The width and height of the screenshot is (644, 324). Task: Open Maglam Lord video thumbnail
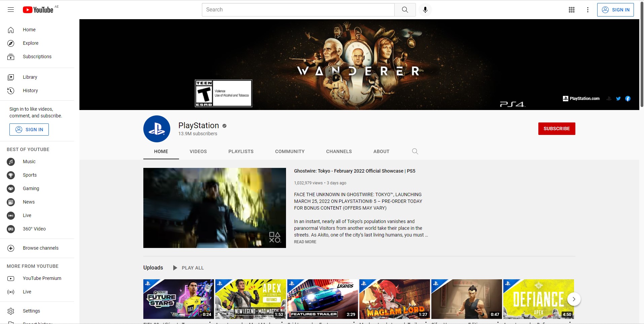(x=395, y=299)
